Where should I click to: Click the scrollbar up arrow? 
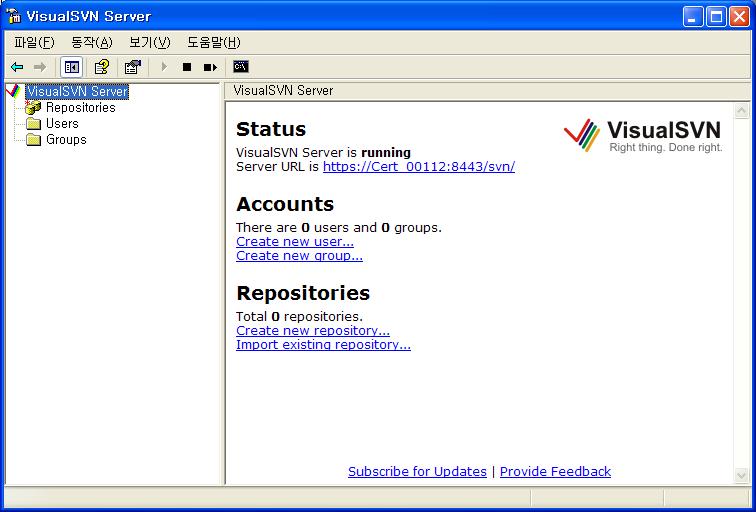[x=741, y=111]
